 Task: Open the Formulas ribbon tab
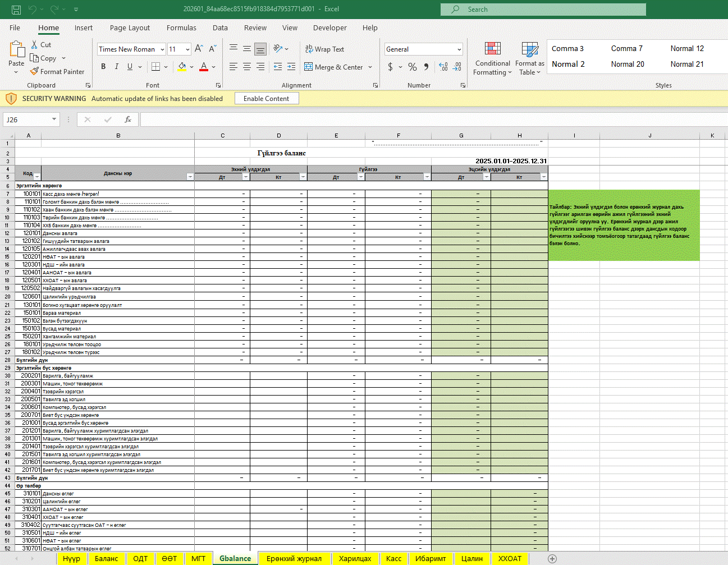click(181, 28)
